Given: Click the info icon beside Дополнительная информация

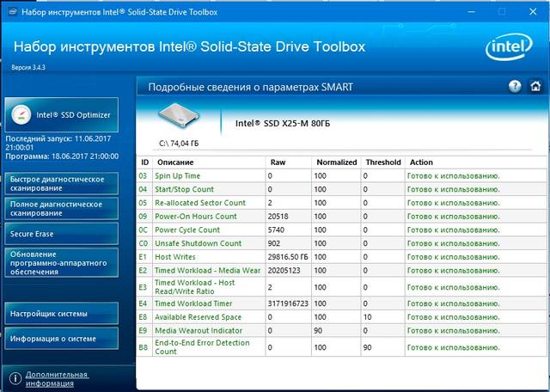Looking at the screenshot, I should 15,378.
